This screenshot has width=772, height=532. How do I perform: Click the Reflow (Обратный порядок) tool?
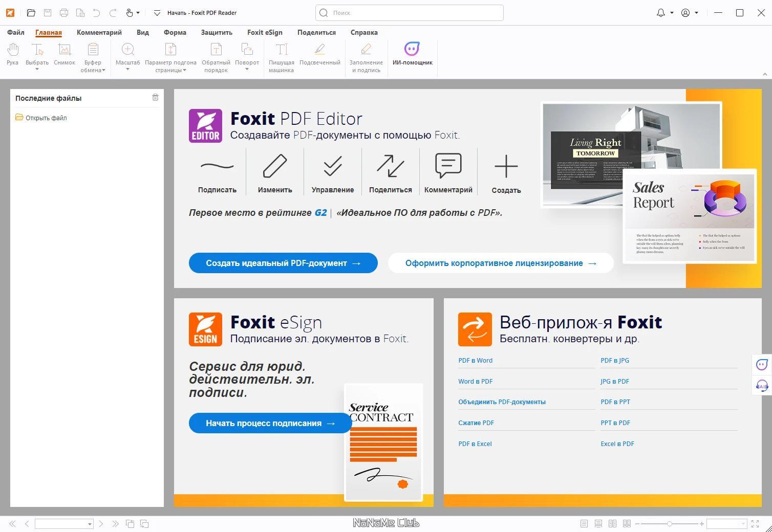(x=216, y=57)
